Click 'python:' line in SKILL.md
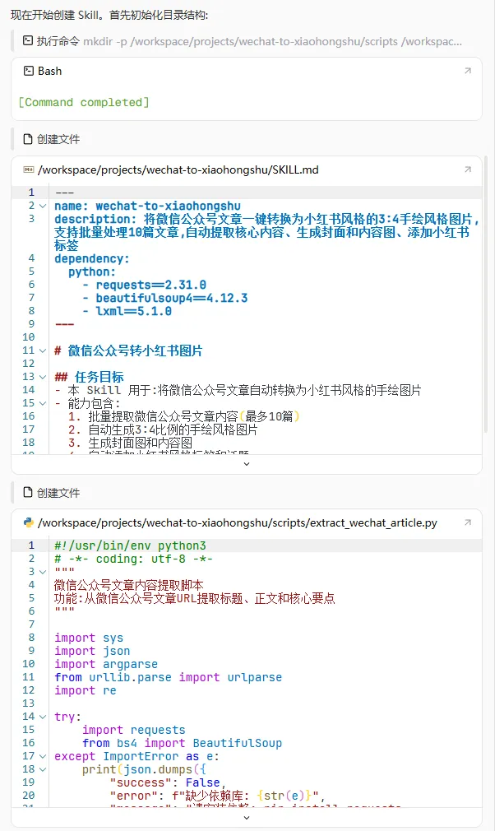This screenshot has height=831, width=504. coord(91,272)
